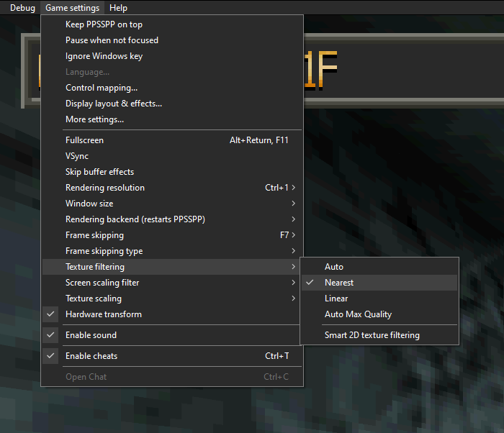Select Nearest texture filtering
The height and width of the screenshot is (433, 504).
(379, 283)
